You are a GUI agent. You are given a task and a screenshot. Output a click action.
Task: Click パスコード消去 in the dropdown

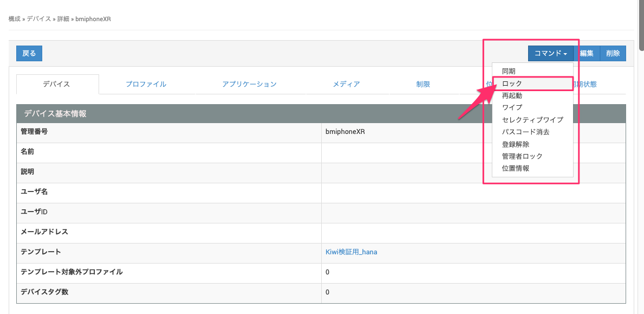pyautogui.click(x=525, y=132)
